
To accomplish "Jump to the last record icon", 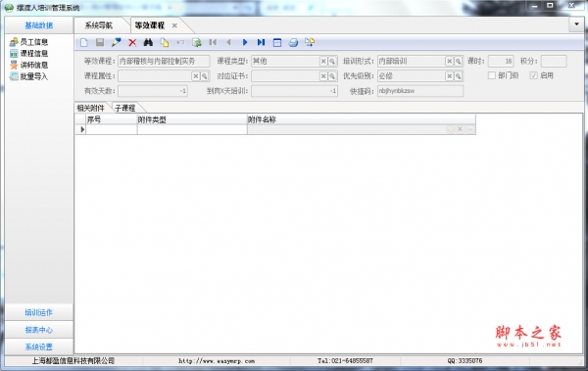I will [261, 42].
